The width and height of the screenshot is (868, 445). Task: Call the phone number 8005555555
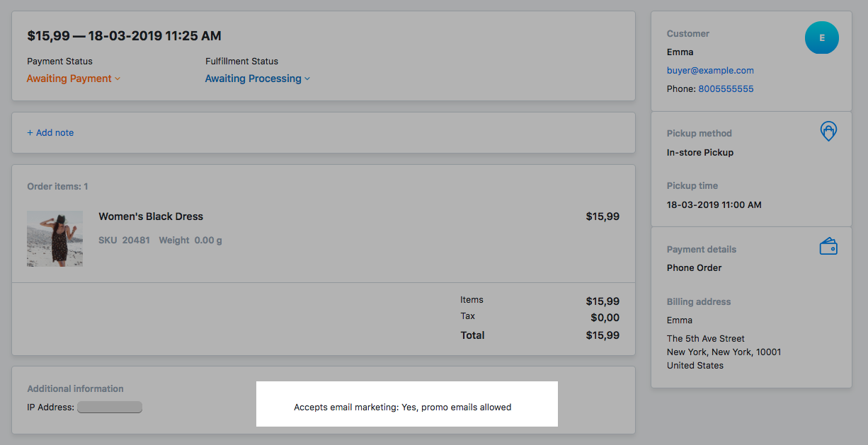click(726, 89)
